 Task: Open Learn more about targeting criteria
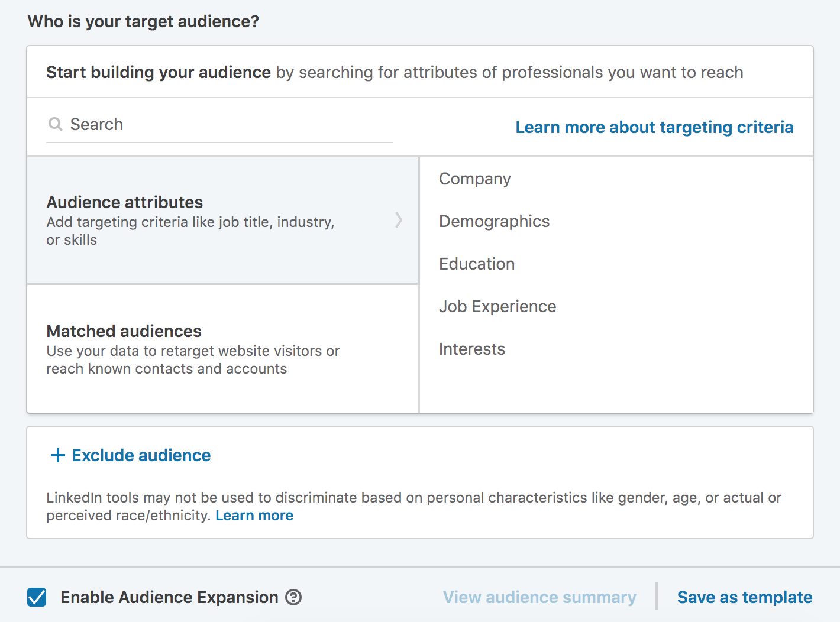click(654, 127)
